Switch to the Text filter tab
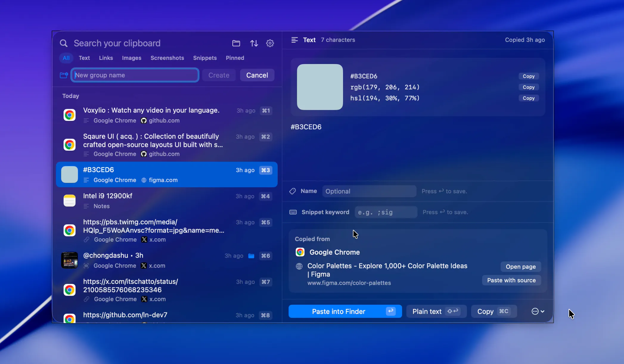624x364 pixels. [x=84, y=58]
